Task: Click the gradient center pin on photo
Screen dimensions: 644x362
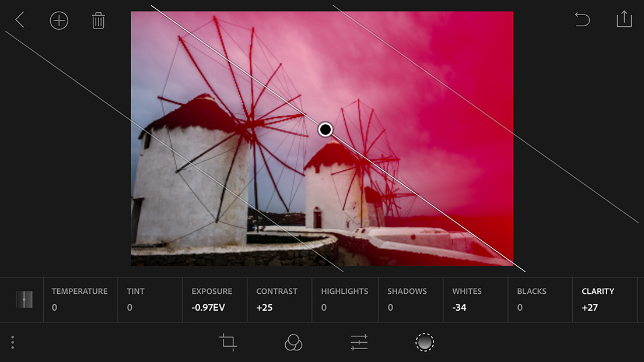Action: tap(325, 129)
